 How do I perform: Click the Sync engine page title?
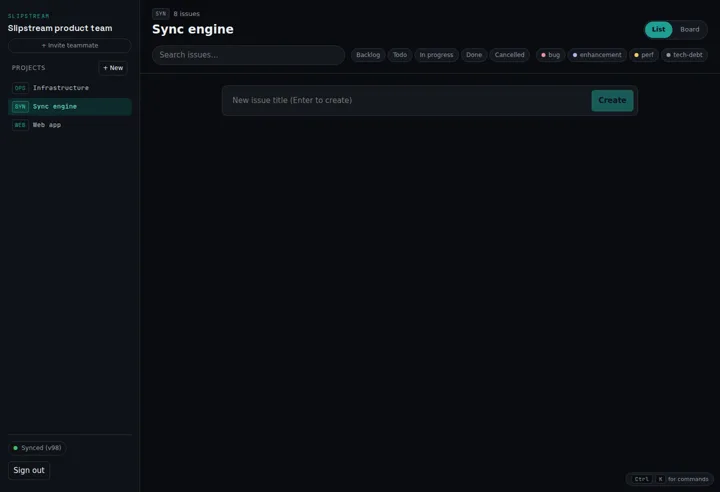click(193, 29)
